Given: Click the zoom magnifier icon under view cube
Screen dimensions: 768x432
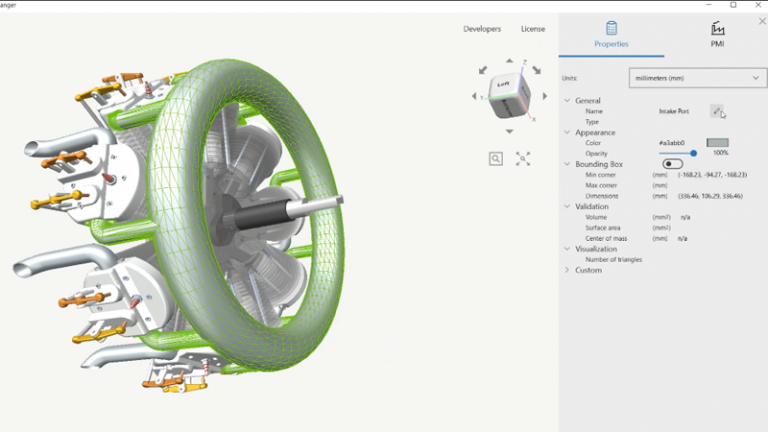Looking at the screenshot, I should (496, 158).
